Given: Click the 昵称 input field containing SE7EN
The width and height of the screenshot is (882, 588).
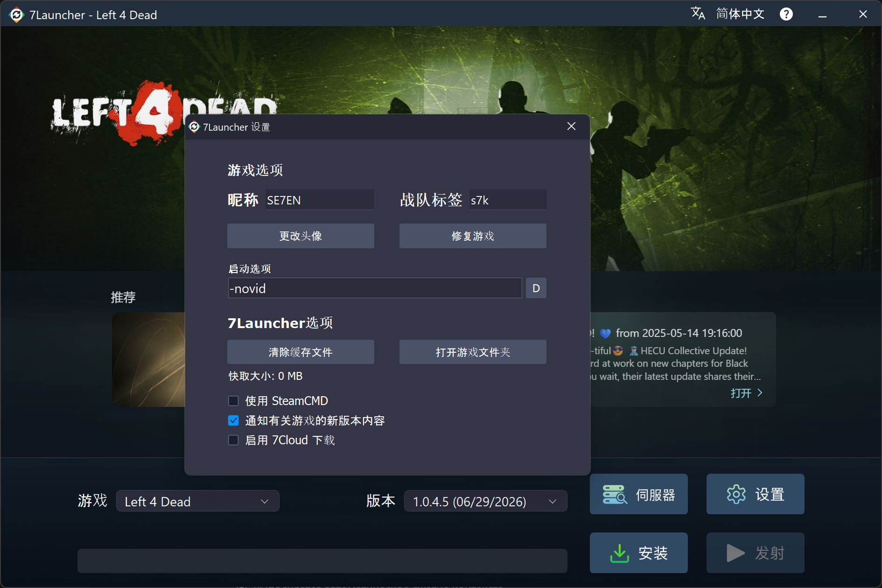Looking at the screenshot, I should click(320, 200).
